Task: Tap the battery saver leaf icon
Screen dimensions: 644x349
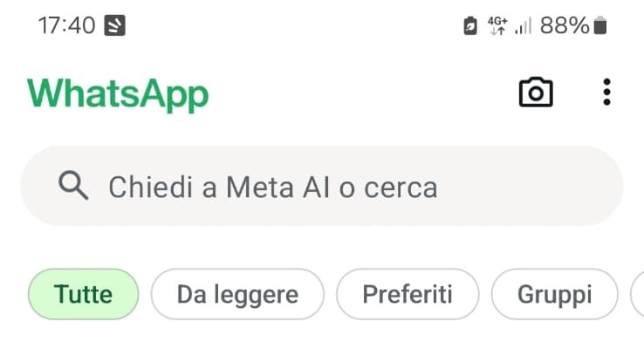Action: click(470, 26)
